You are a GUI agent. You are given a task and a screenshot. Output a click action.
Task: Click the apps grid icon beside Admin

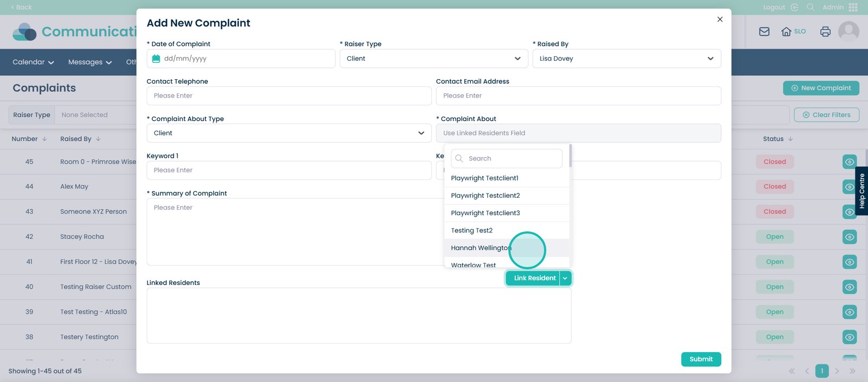click(x=853, y=7)
